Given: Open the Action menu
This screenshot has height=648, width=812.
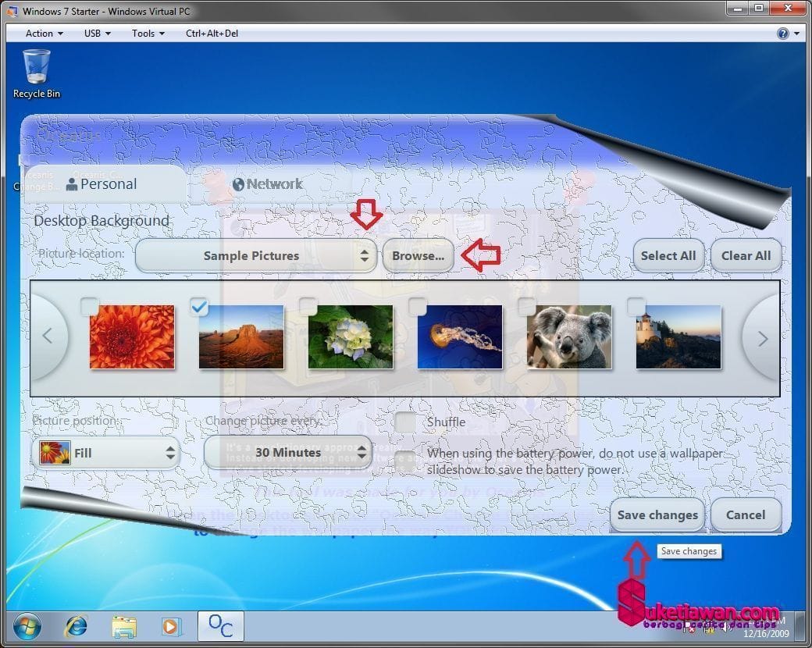Looking at the screenshot, I should coord(44,34).
